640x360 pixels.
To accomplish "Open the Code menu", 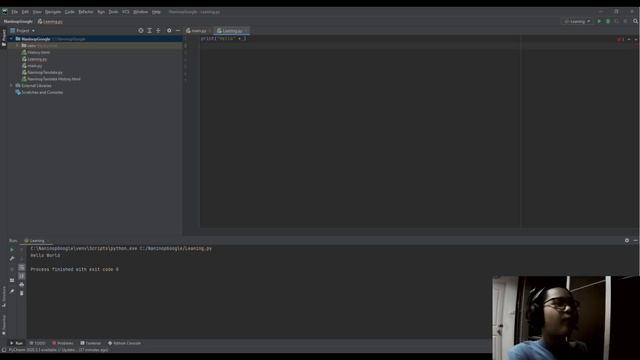I will click(70, 12).
